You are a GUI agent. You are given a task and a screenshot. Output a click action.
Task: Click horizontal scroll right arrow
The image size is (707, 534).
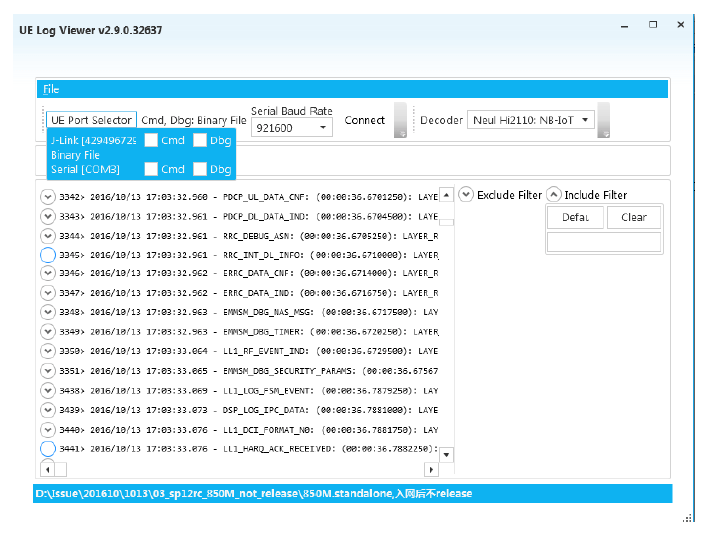click(x=432, y=470)
